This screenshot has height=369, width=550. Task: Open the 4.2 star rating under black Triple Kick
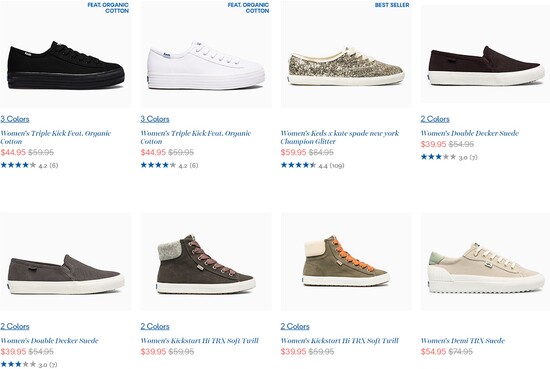point(29,165)
